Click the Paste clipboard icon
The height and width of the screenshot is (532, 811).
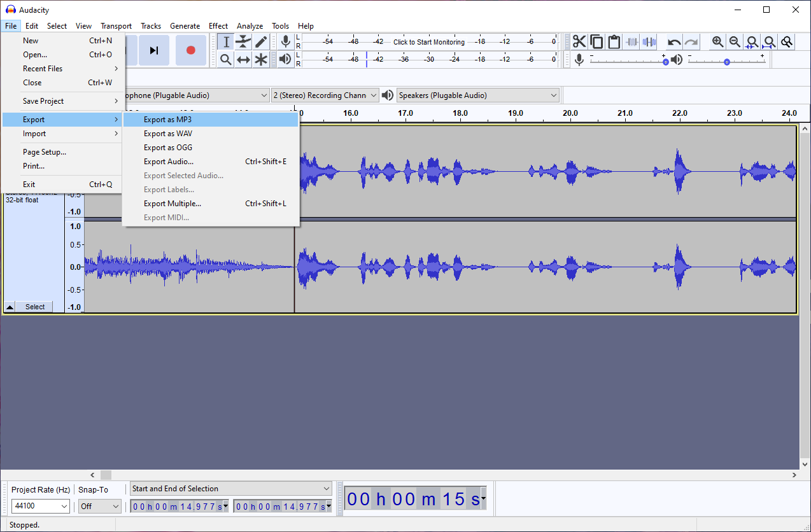click(614, 42)
